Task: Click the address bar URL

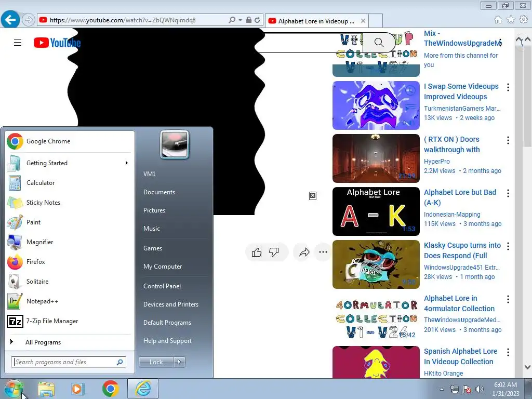Action: point(123,20)
